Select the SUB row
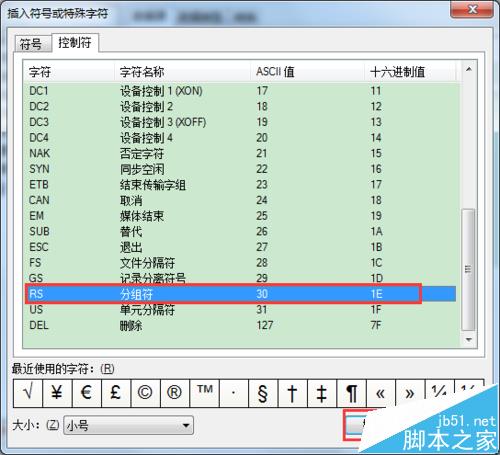The height and width of the screenshot is (455, 500). click(241, 231)
